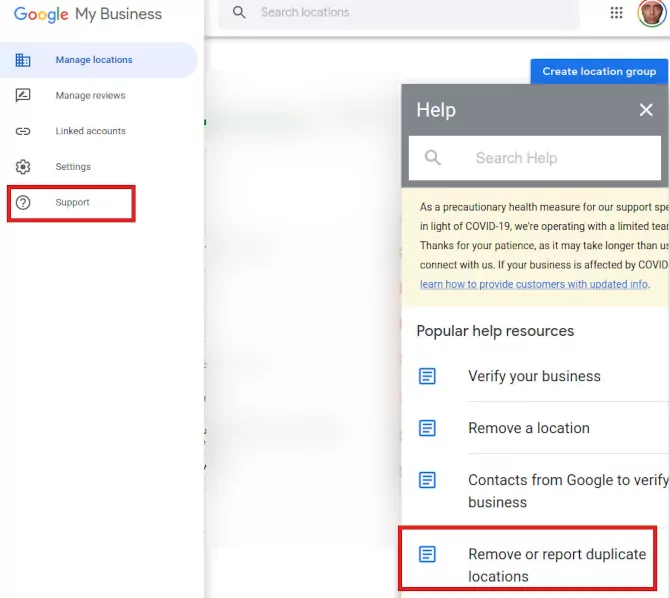This screenshot has height=598, width=670.
Task: Click the Settings gear icon
Action: (23, 167)
